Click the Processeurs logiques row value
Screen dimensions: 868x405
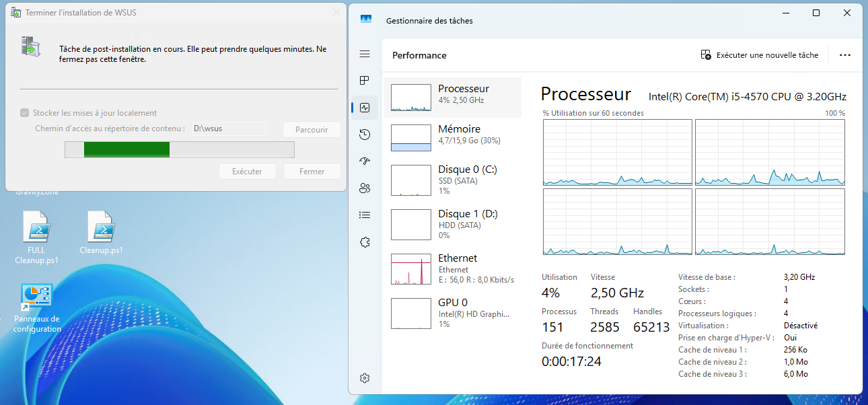pos(786,314)
